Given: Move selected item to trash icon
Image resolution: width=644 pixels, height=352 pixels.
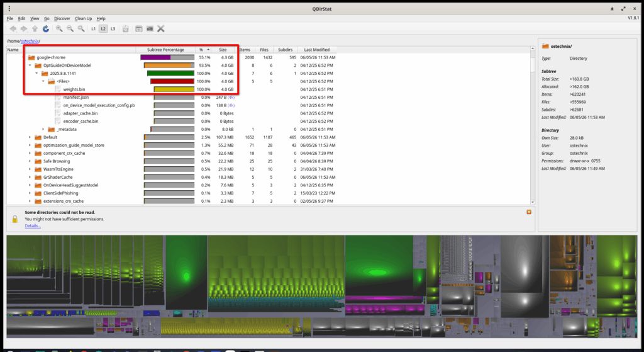Looking at the screenshot, I should [126, 29].
